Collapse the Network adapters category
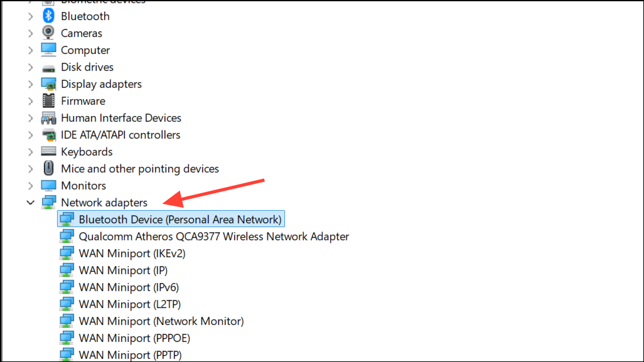 30,203
